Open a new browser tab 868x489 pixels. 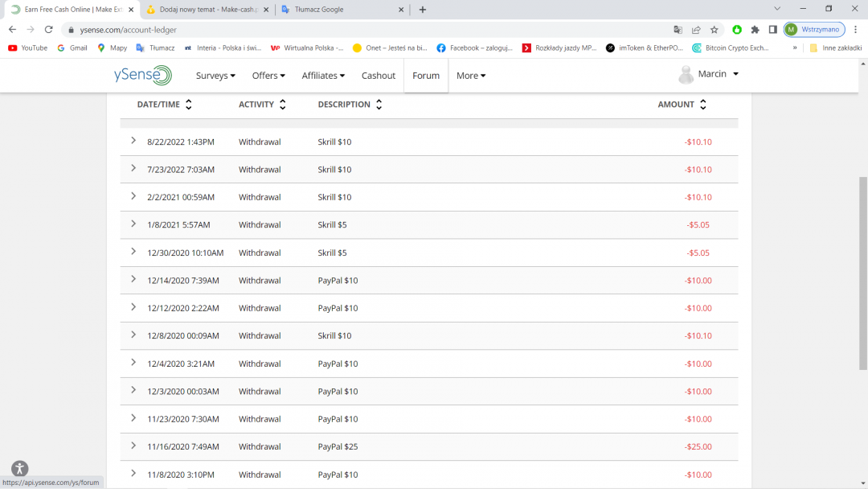pyautogui.click(x=423, y=10)
